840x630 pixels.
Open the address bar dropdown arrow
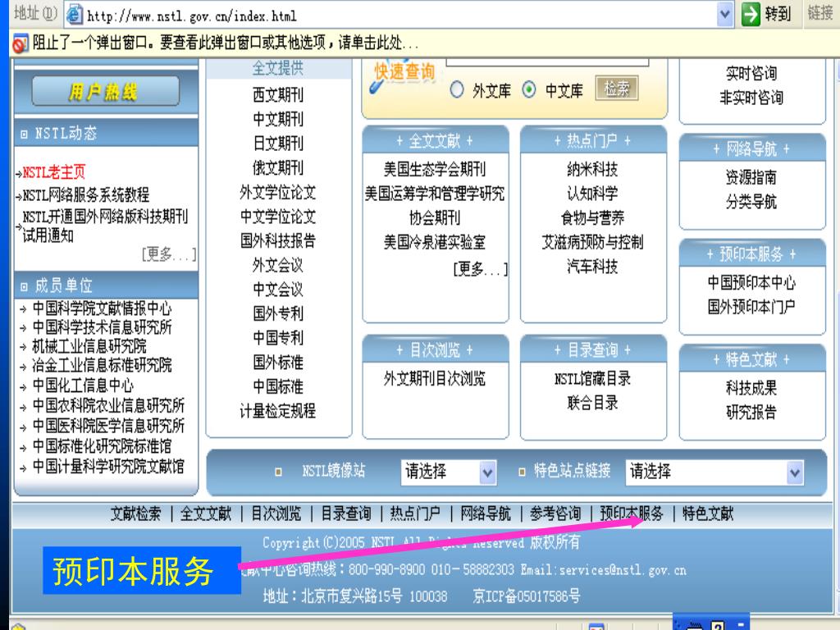[725, 15]
